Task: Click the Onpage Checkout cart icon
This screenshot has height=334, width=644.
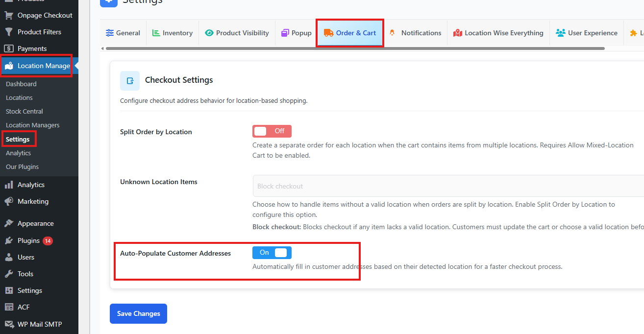Action: (9, 15)
